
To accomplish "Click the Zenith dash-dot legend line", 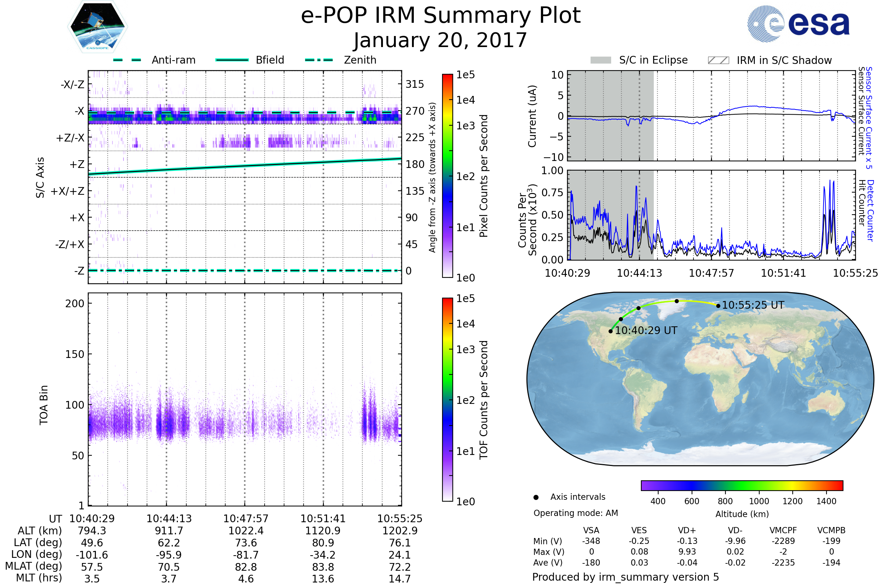I will (319, 60).
